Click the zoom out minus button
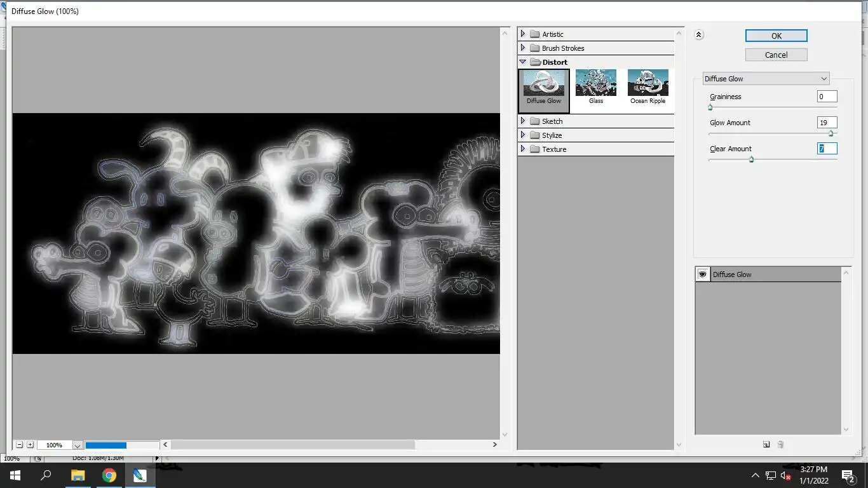 pos(19,445)
